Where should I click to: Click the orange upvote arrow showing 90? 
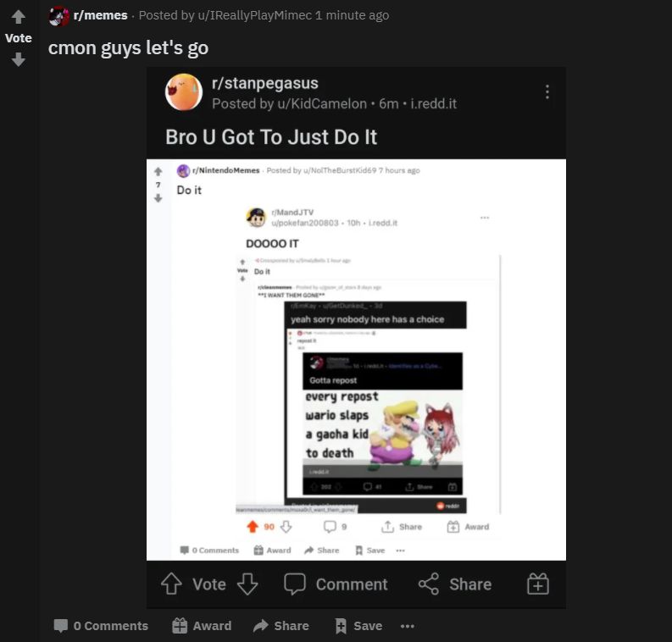pyautogui.click(x=252, y=526)
